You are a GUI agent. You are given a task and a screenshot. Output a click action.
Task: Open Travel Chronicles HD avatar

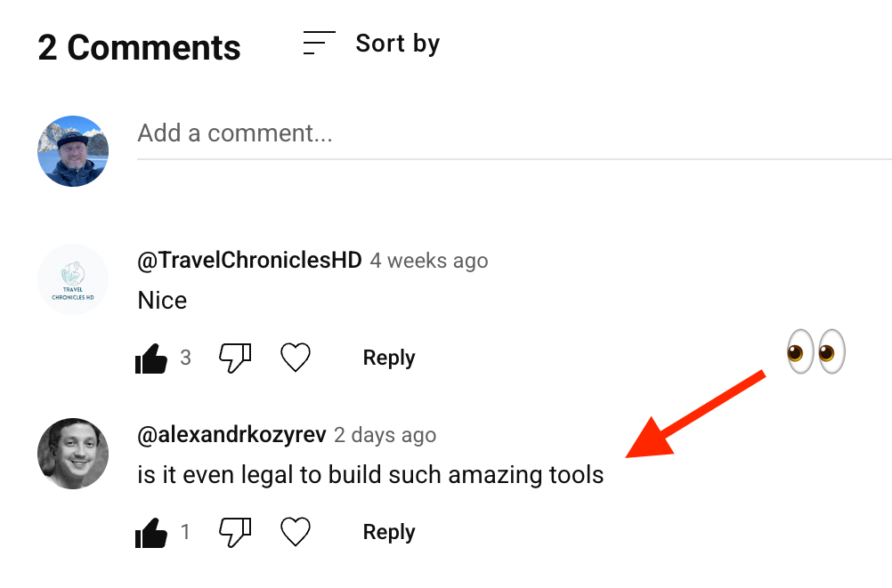coord(73,279)
